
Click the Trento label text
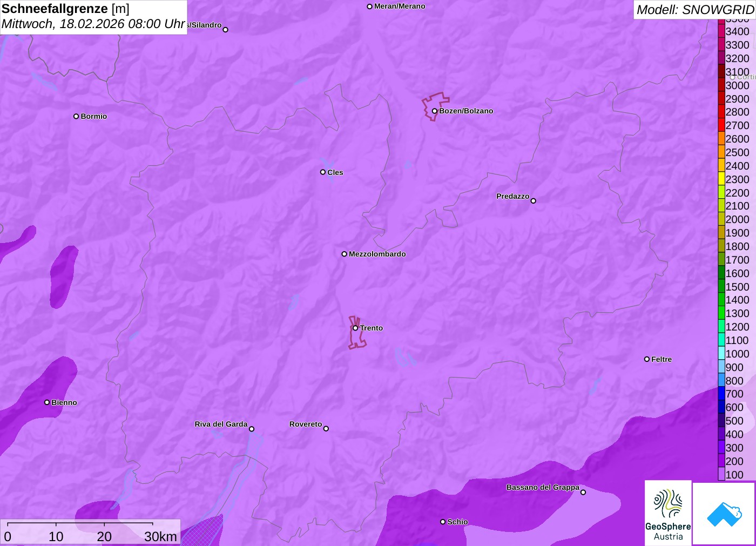point(372,328)
